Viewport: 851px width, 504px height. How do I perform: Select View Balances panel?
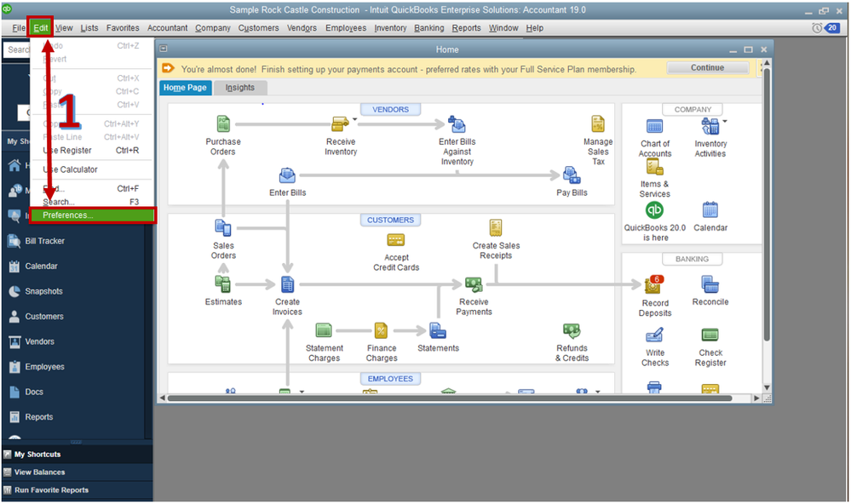77,472
